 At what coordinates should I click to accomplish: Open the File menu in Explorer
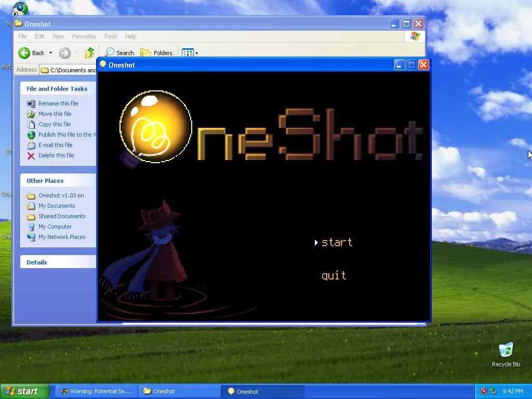22,36
